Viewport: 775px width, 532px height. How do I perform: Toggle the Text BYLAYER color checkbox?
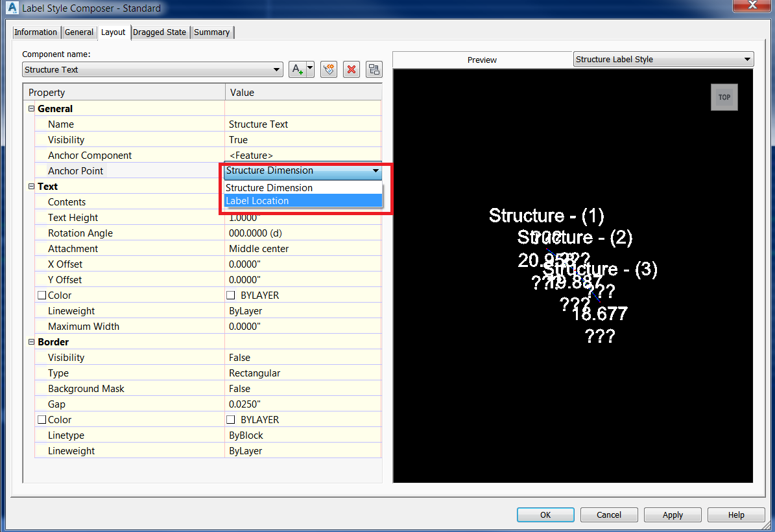coord(230,295)
